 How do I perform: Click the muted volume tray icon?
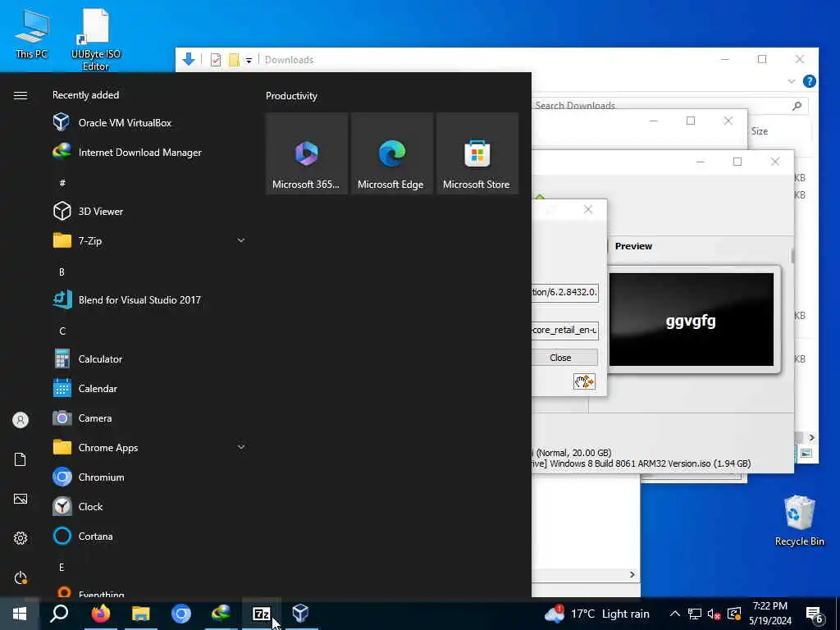click(x=714, y=614)
